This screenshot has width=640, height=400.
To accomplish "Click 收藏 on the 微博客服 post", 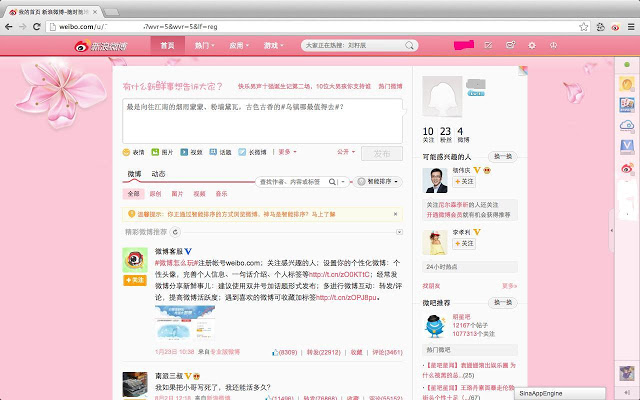I will coord(356,352).
